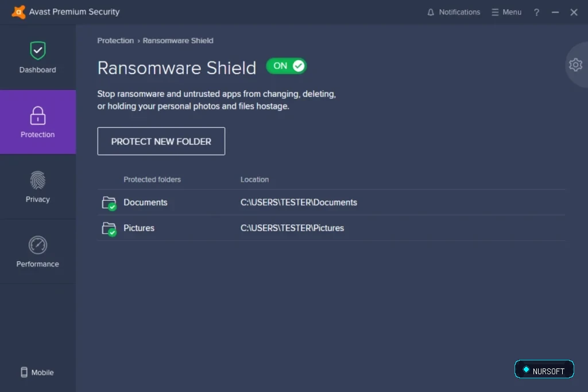588x392 pixels.
Task: Go to the Performance section
Action: (37, 251)
